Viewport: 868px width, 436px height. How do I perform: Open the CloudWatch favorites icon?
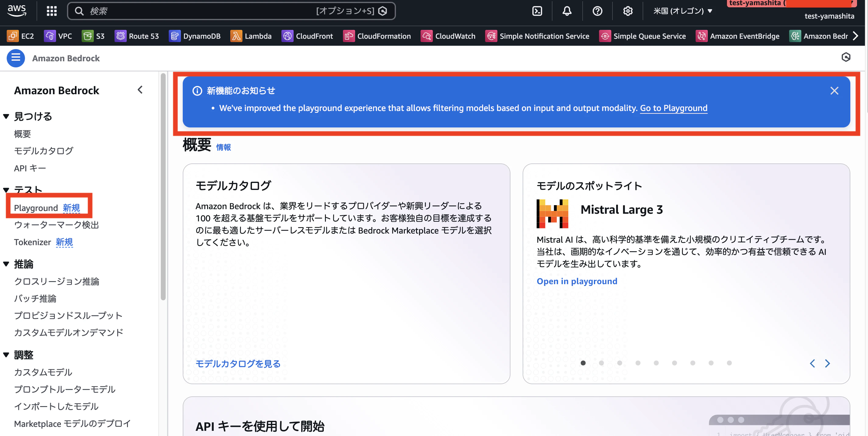[x=426, y=36]
